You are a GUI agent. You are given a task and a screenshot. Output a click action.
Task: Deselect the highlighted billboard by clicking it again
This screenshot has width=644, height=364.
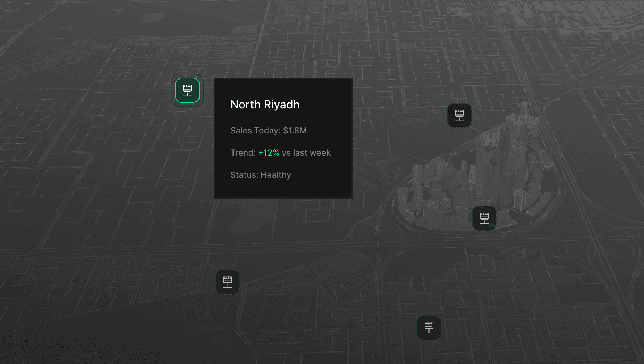[187, 90]
